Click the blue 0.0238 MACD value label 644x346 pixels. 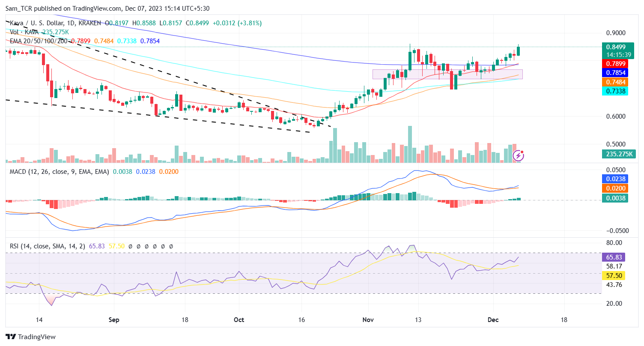coord(615,179)
